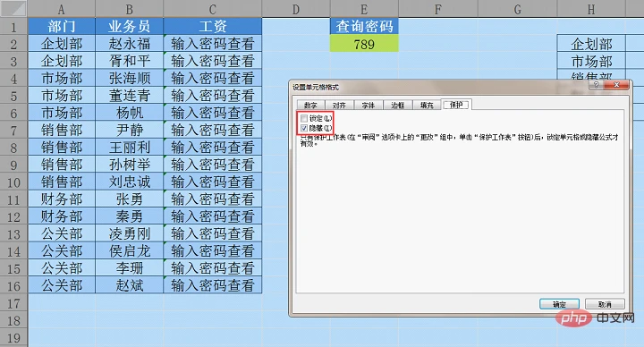The height and width of the screenshot is (347, 644).
Task: Select column H header
Action: (x=591, y=9)
